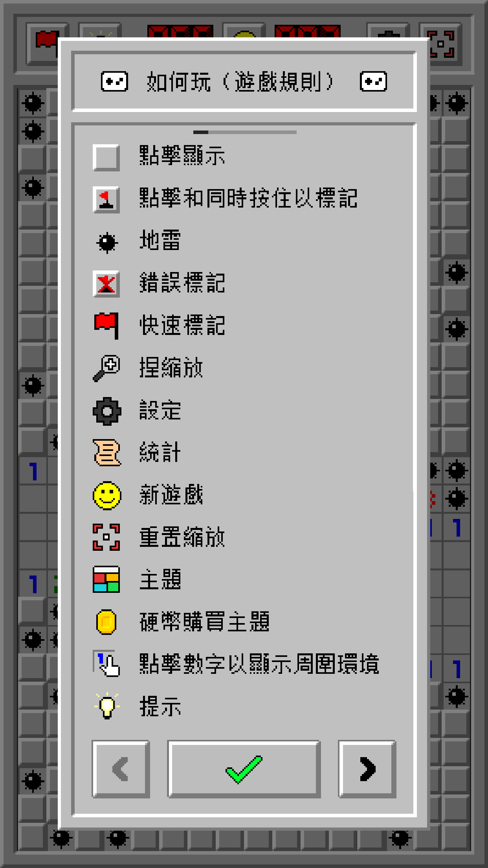
Task: Go to next help page with right arrow
Action: (367, 769)
